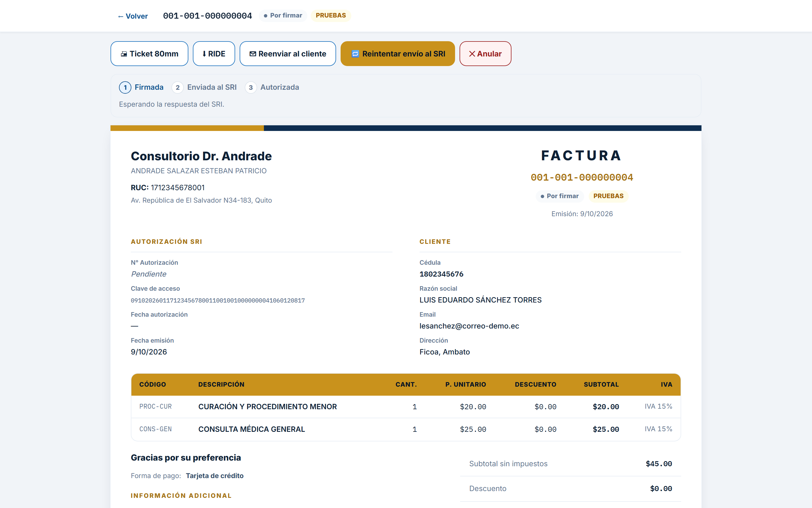Click the download arrow icon on RIDE
The image size is (812, 508).
(204, 54)
